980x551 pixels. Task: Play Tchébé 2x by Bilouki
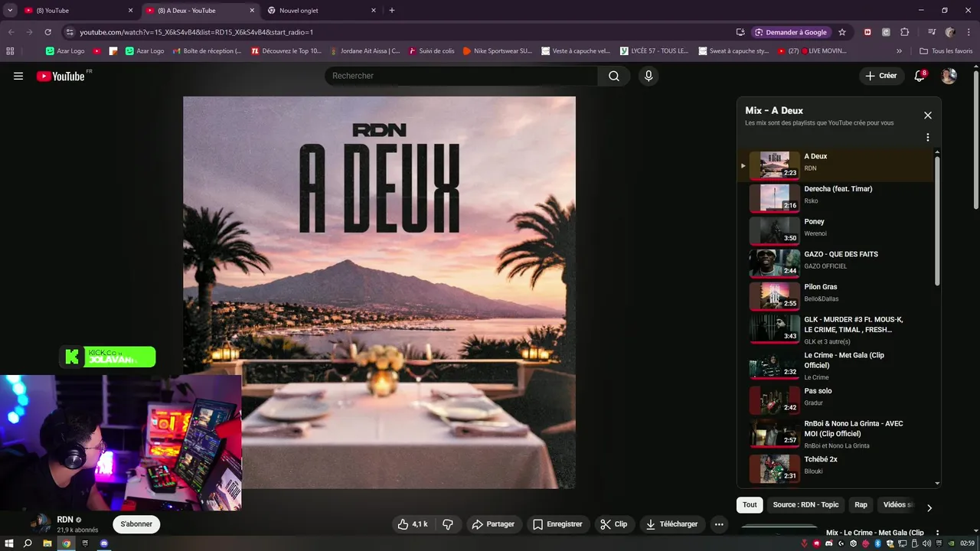click(x=836, y=468)
